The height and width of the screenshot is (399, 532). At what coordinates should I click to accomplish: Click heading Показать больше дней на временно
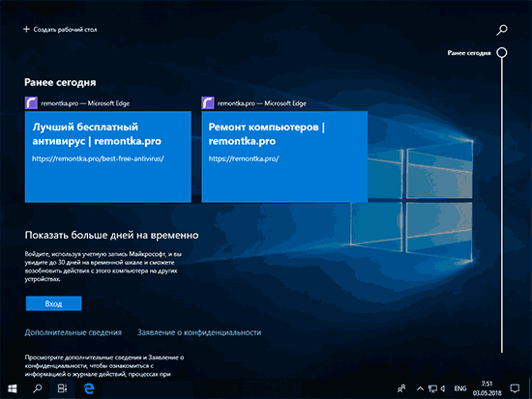[x=111, y=235]
